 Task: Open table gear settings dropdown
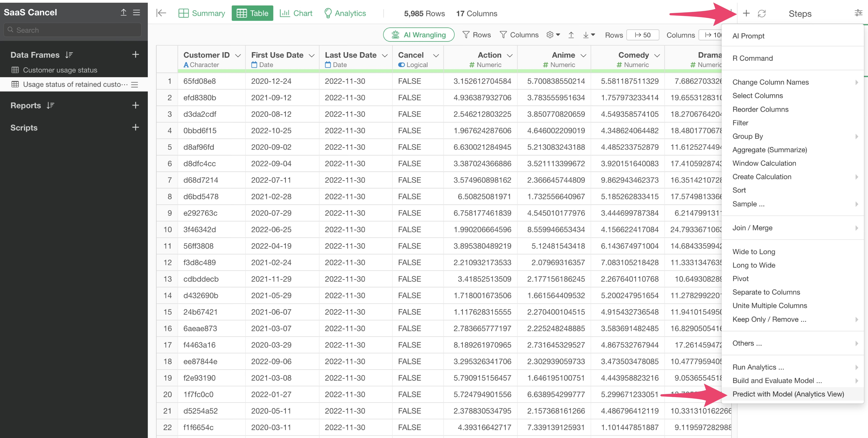[553, 35]
